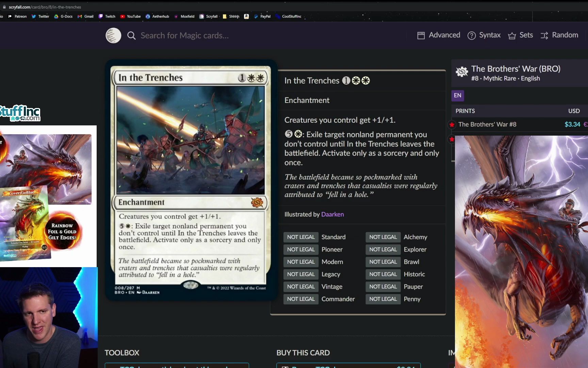Open the Twitch bookmark
The height and width of the screenshot is (368, 588).
click(x=107, y=16)
